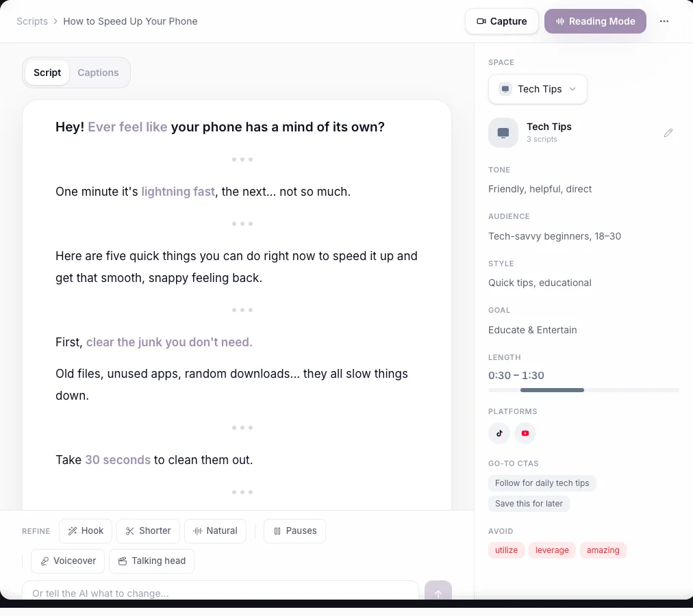Click the Capture button

click(x=502, y=21)
